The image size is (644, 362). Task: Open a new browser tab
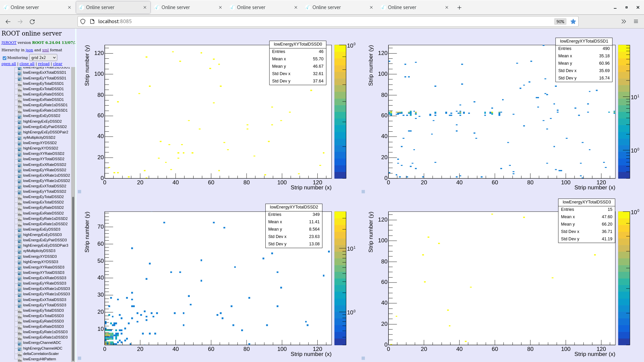(459, 7)
